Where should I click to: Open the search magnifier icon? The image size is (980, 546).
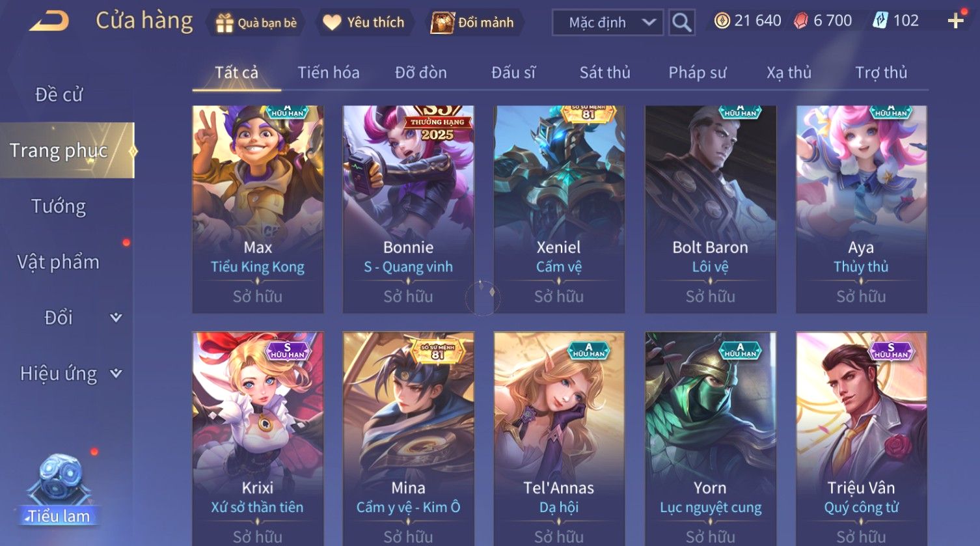[x=681, y=23]
